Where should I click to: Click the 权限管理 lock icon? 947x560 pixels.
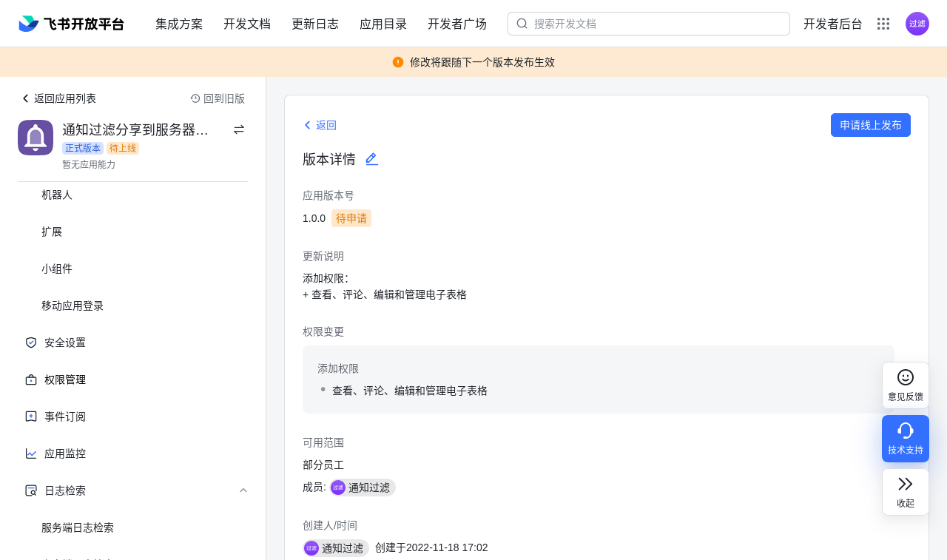click(x=31, y=379)
